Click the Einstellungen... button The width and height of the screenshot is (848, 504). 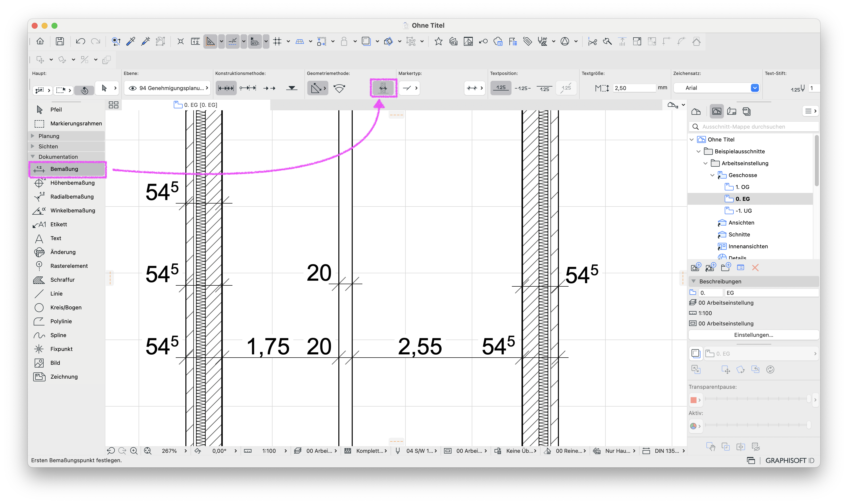point(753,335)
